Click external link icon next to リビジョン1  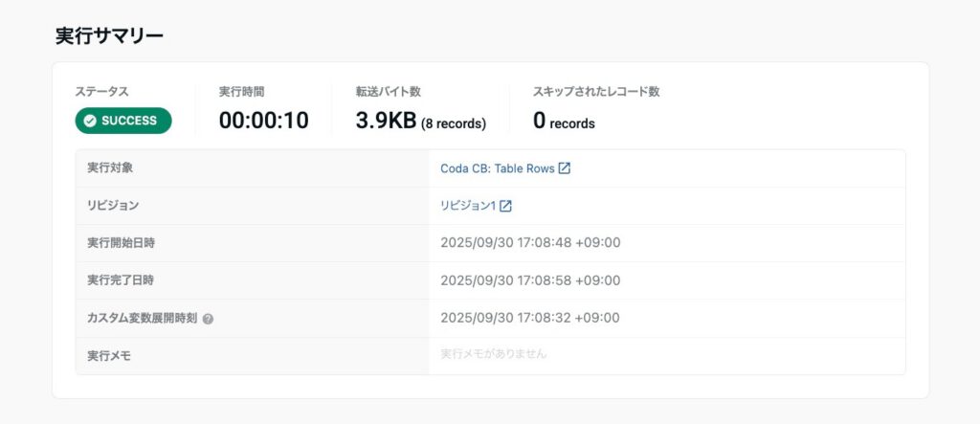point(506,206)
